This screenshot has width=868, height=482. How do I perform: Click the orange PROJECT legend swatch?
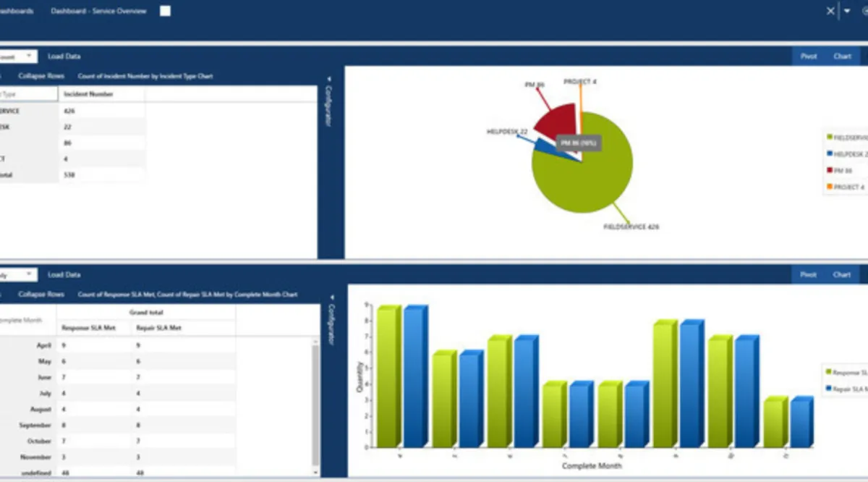click(x=829, y=187)
